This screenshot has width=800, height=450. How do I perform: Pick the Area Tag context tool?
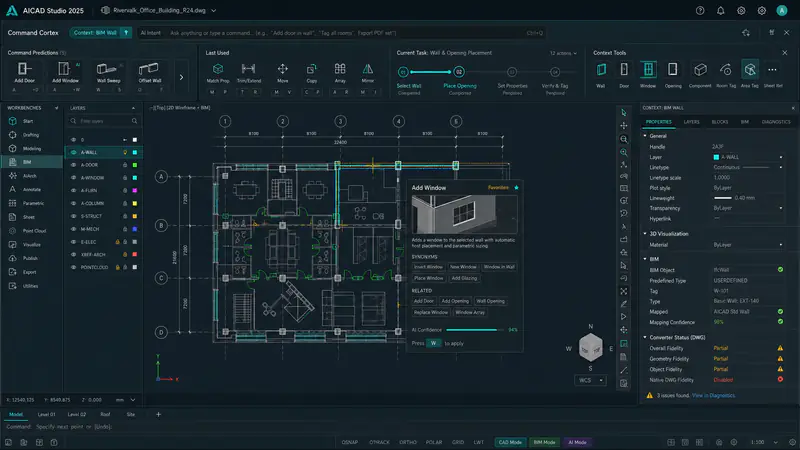pos(749,74)
